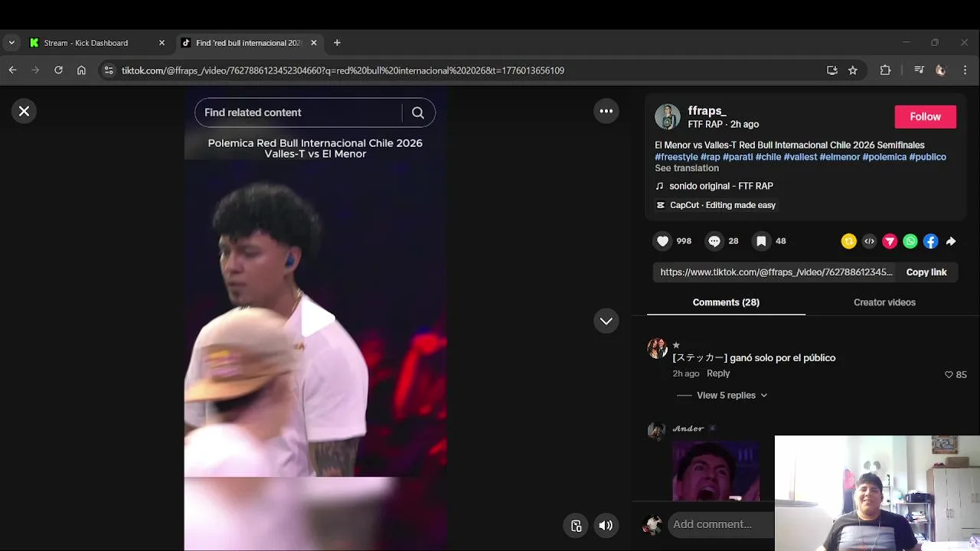The height and width of the screenshot is (551, 980).
Task: Open CapCut Editing made easy link
Action: coord(716,205)
